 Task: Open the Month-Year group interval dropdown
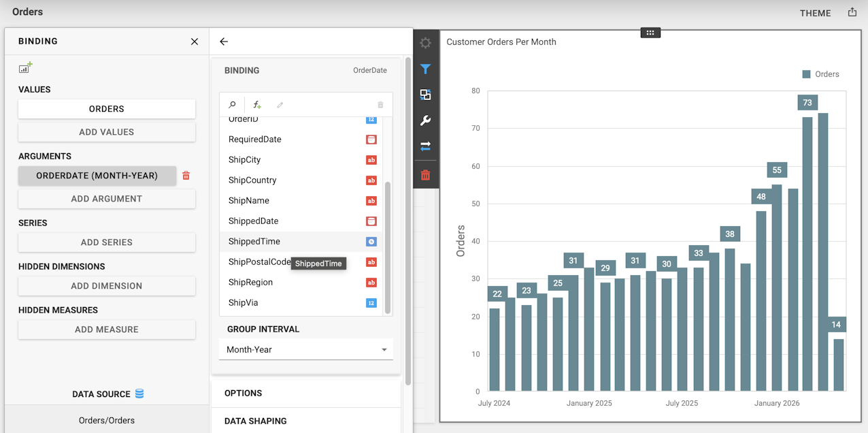305,349
